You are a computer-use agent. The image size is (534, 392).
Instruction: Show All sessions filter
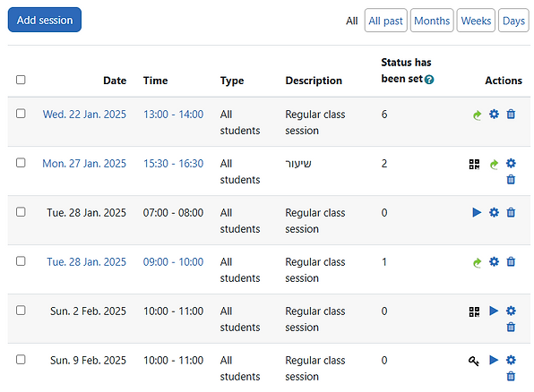[x=352, y=21]
